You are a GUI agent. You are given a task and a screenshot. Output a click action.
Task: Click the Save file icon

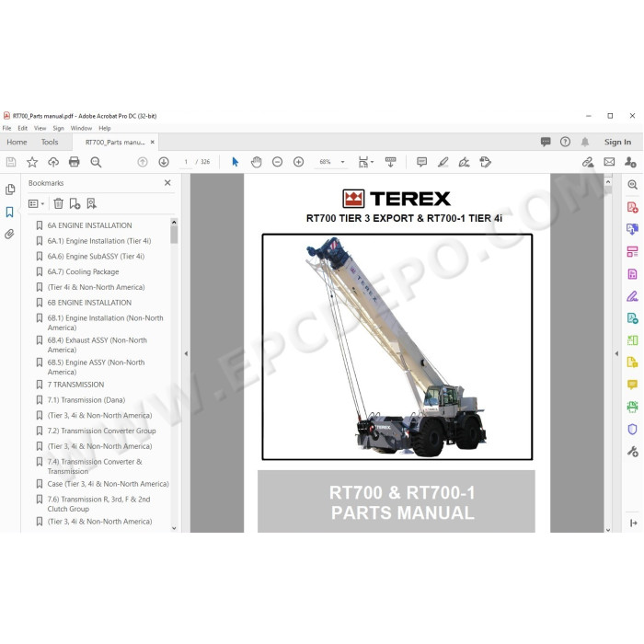click(x=11, y=162)
